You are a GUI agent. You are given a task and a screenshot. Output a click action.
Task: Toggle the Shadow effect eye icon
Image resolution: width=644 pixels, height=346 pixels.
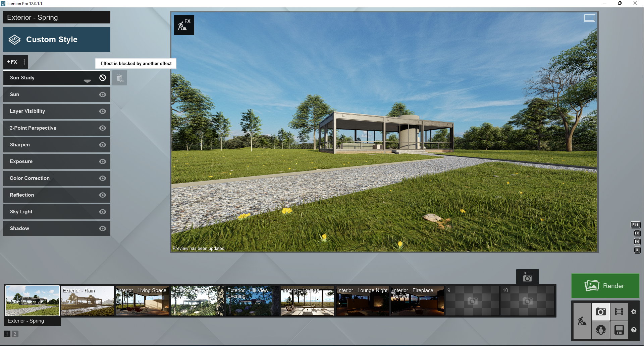pos(103,228)
